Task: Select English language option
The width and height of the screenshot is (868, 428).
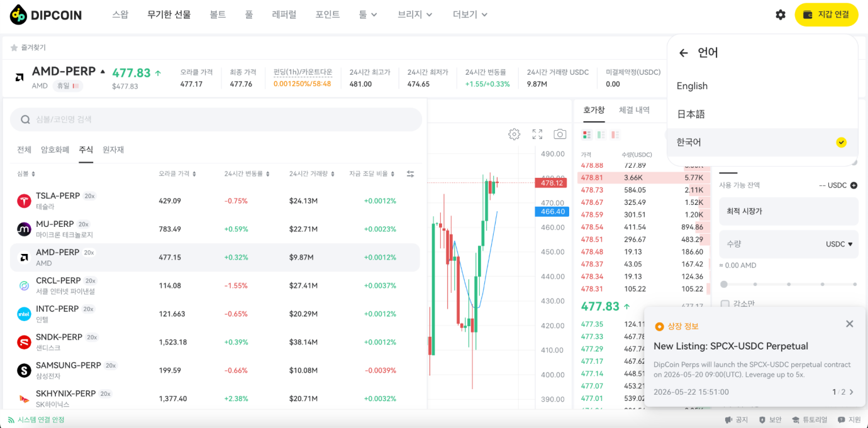Action: pyautogui.click(x=762, y=86)
